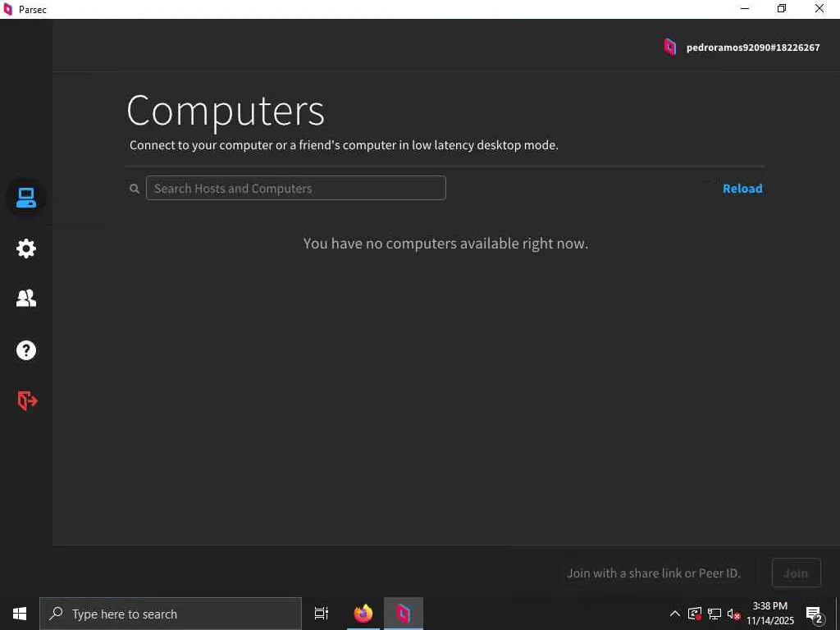Click the taskbar Type here to search box

tap(171, 614)
